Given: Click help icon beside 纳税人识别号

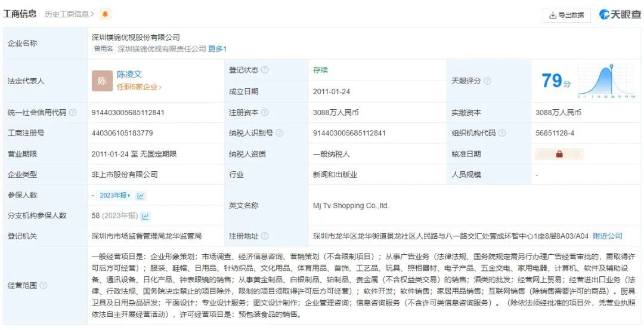Looking at the screenshot, I should 280,132.
